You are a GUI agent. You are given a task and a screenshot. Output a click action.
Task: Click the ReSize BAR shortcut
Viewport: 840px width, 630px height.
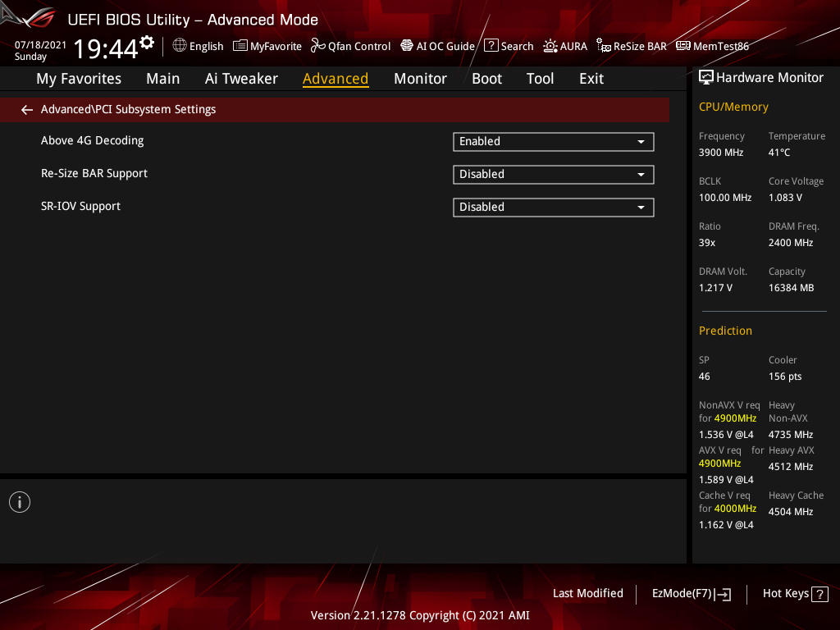coord(631,46)
